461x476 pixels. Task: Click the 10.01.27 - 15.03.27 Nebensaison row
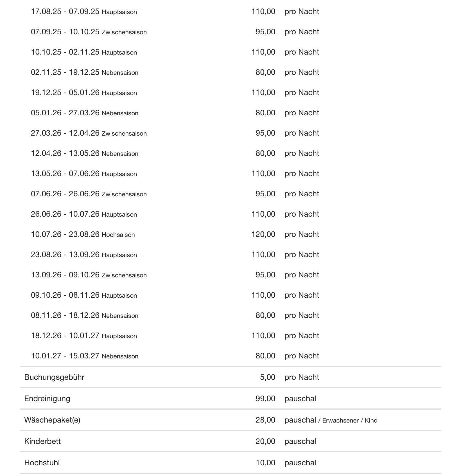click(x=84, y=356)
